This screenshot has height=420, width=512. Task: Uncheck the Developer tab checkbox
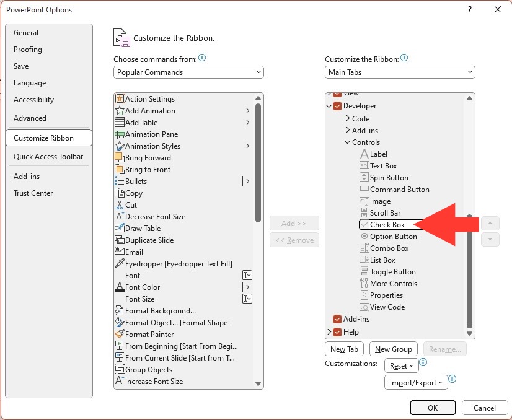(337, 106)
